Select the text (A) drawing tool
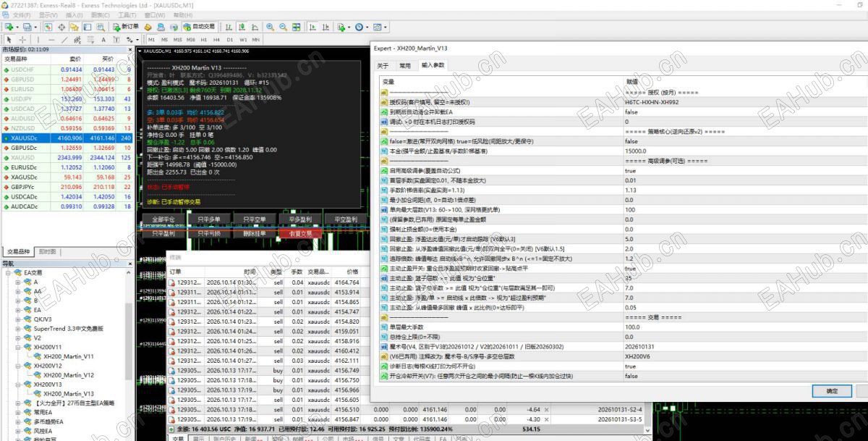Viewport: 868px width, 441px height. 103,39
